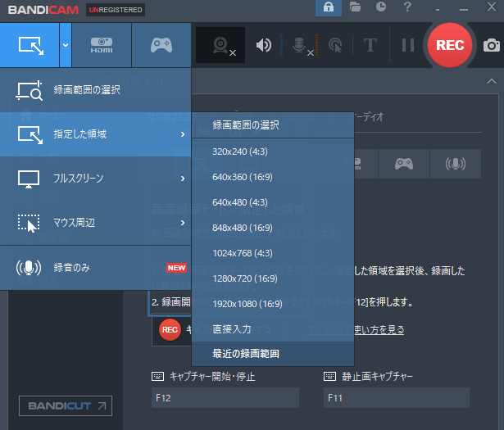This screenshot has height=430, width=504.
Task: Click the lock icon in title bar
Action: (x=329, y=7)
